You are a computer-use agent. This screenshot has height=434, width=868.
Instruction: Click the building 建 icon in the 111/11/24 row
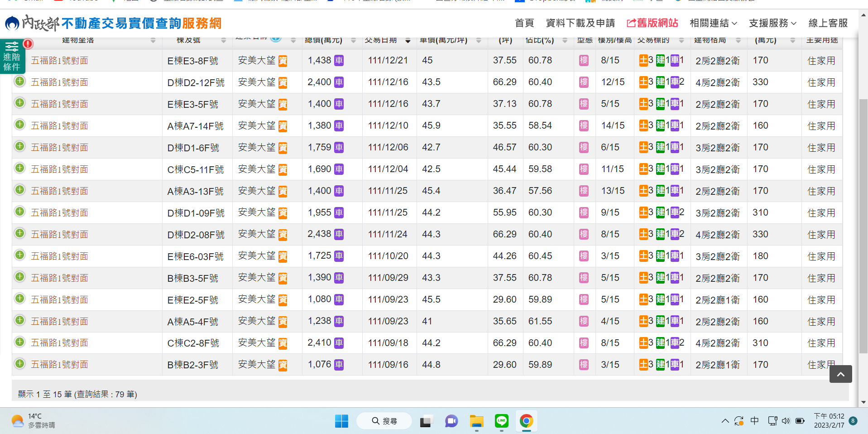(660, 234)
